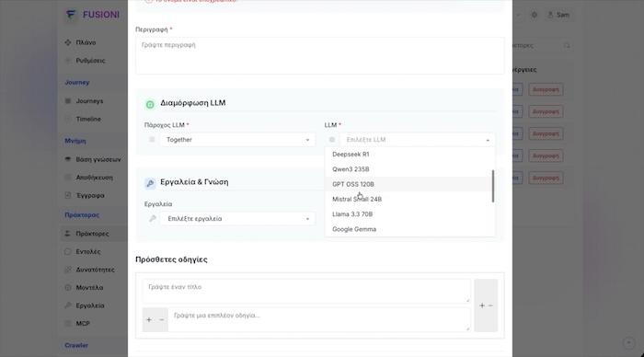Click icon beside the Επιλέξτε LLM field

pos(332,140)
